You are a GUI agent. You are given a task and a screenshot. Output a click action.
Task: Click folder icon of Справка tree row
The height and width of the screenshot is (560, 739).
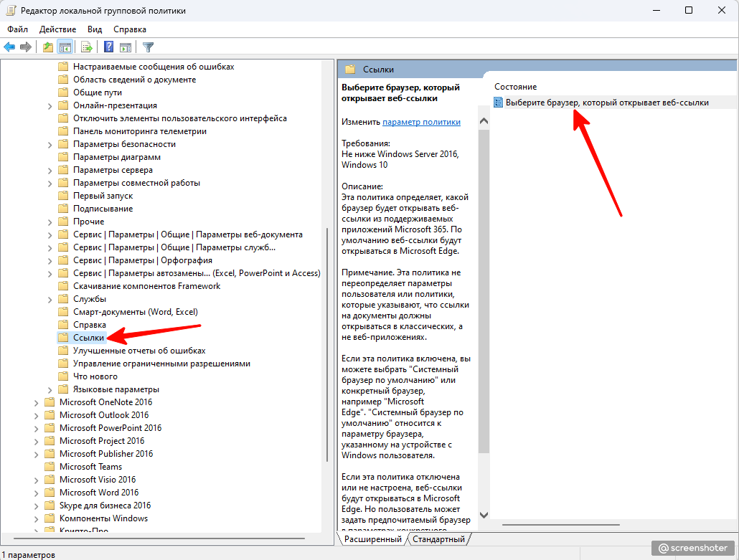point(63,325)
